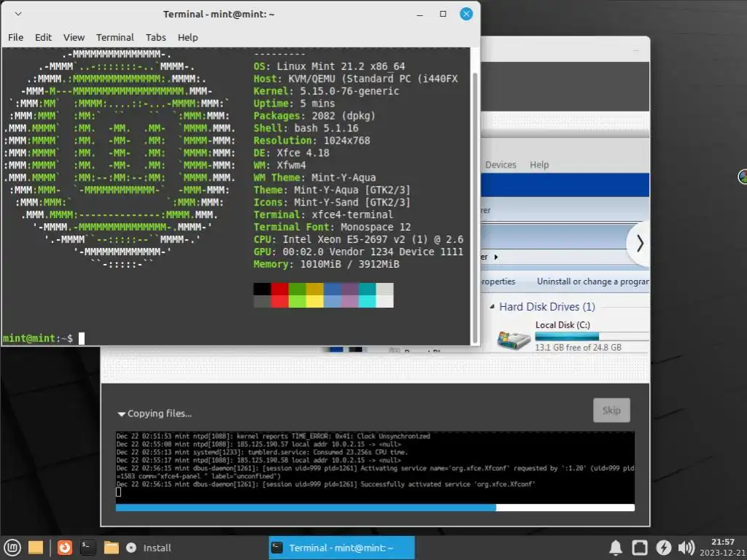
Task: Switch to the Install window in the taskbar
Action: 149,548
